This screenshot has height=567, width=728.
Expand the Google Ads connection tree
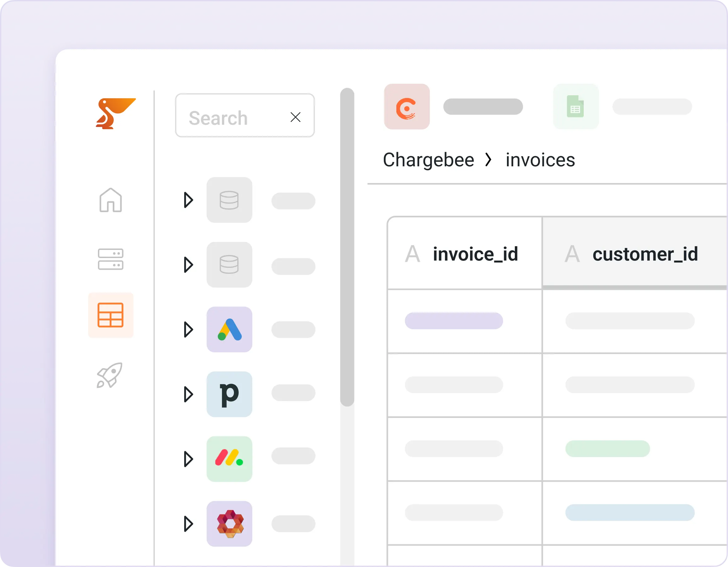tap(189, 330)
